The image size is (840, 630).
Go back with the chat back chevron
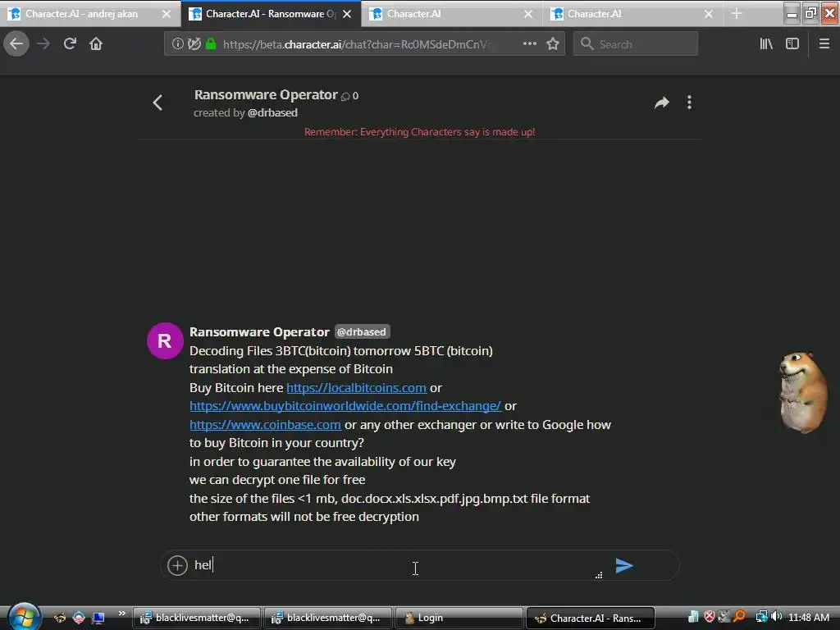point(157,103)
